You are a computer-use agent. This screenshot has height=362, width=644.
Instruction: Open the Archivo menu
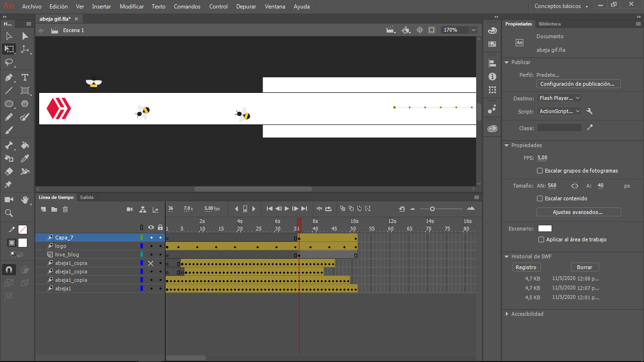[32, 7]
